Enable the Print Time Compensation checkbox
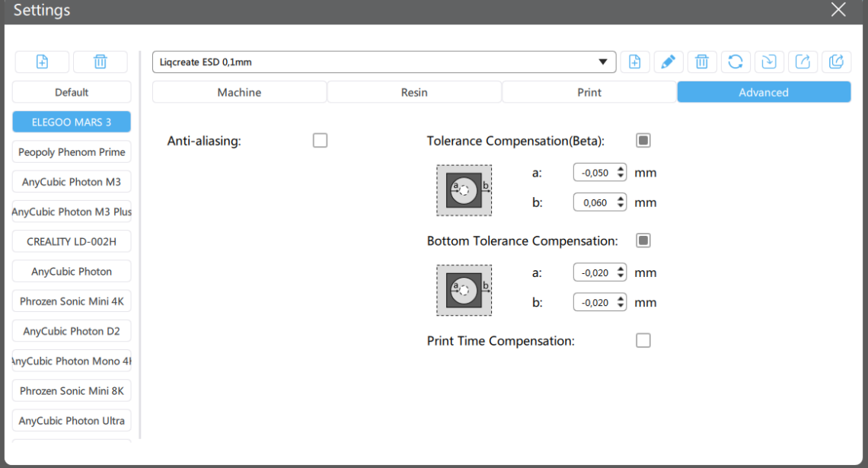The height and width of the screenshot is (468, 868). tap(643, 341)
